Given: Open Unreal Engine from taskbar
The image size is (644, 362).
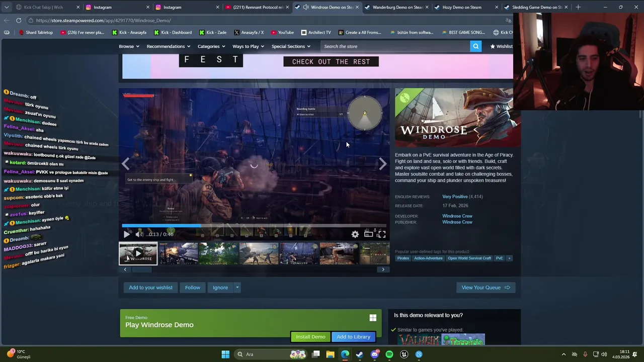Looking at the screenshot, I should 404,354.
